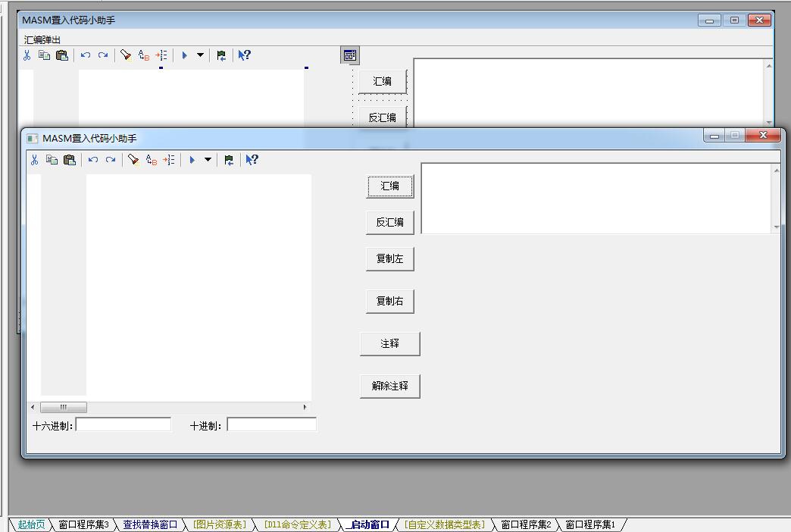Click the Copy icon in the background designer window
The width and height of the screenshot is (791, 532).
(x=44, y=55)
